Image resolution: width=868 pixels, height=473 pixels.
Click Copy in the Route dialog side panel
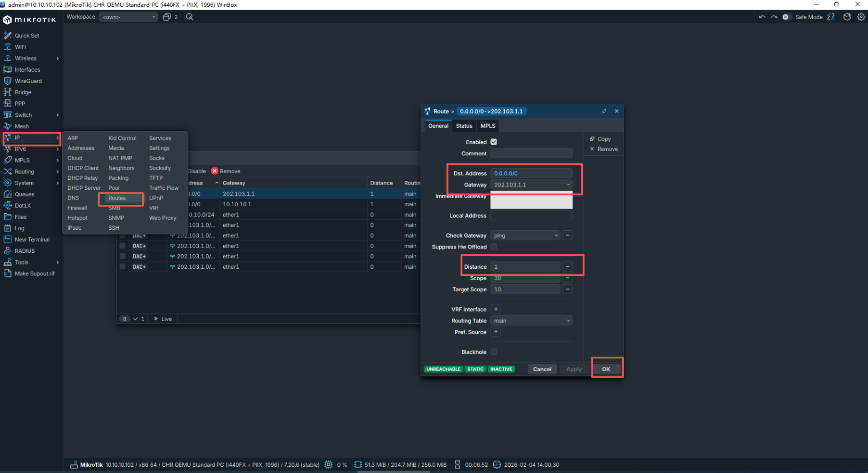click(603, 139)
